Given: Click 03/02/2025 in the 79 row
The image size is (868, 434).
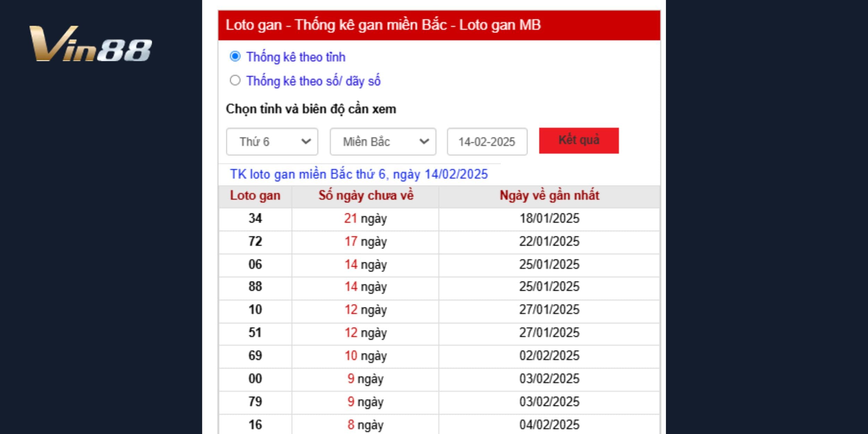Looking at the screenshot, I should point(550,402).
